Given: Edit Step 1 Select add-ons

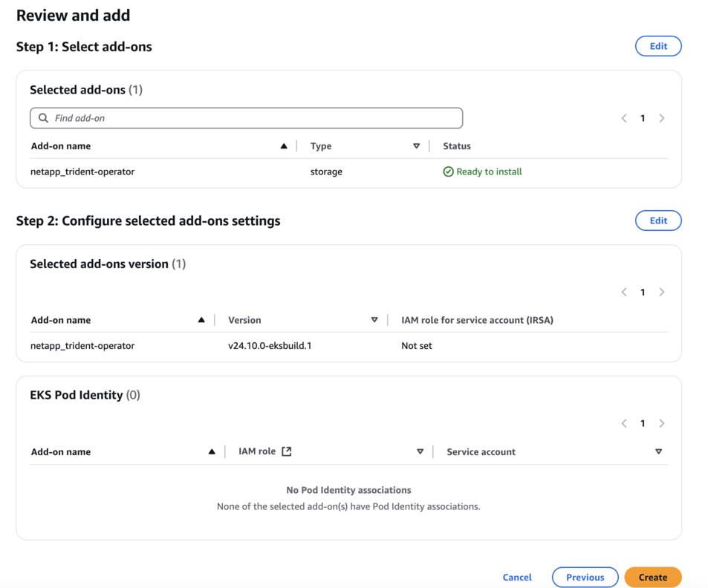Looking at the screenshot, I should (658, 46).
